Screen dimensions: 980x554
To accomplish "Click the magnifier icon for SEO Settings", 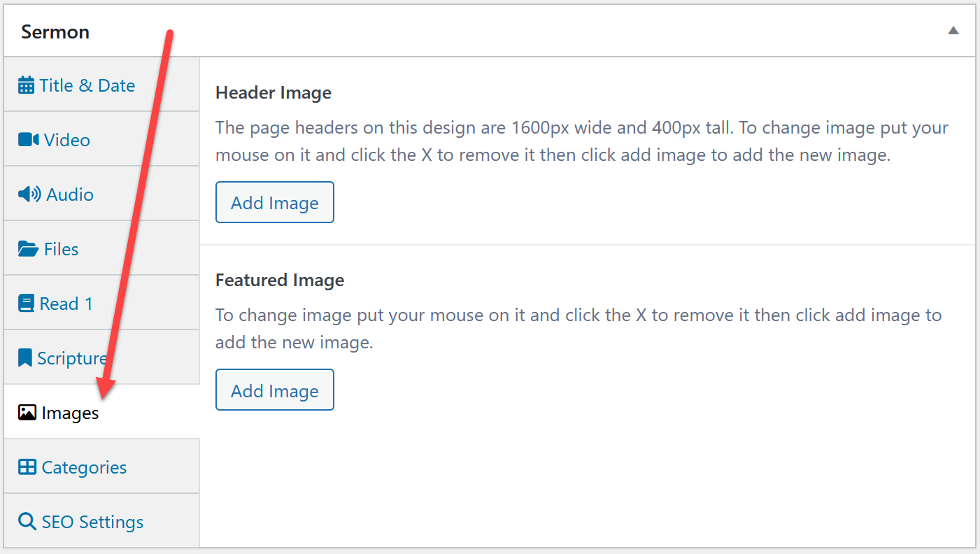I will (x=27, y=522).
